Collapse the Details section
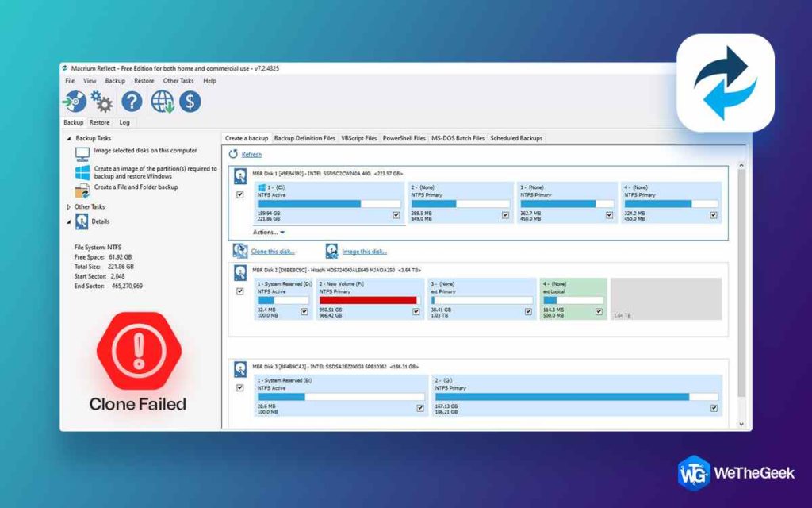Image resolution: width=812 pixels, height=508 pixels. pos(68,221)
